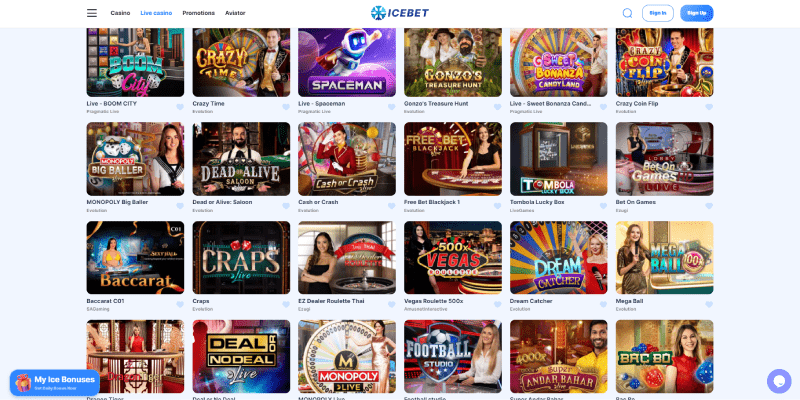This screenshot has width=800, height=400.
Task: Open the Promotions menu item
Action: (198, 13)
